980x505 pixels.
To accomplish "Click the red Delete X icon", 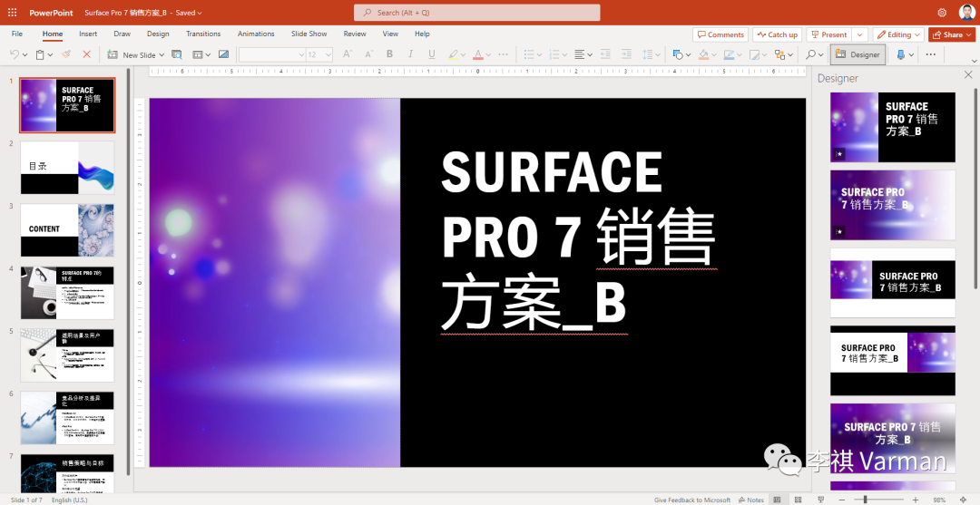I will point(87,55).
